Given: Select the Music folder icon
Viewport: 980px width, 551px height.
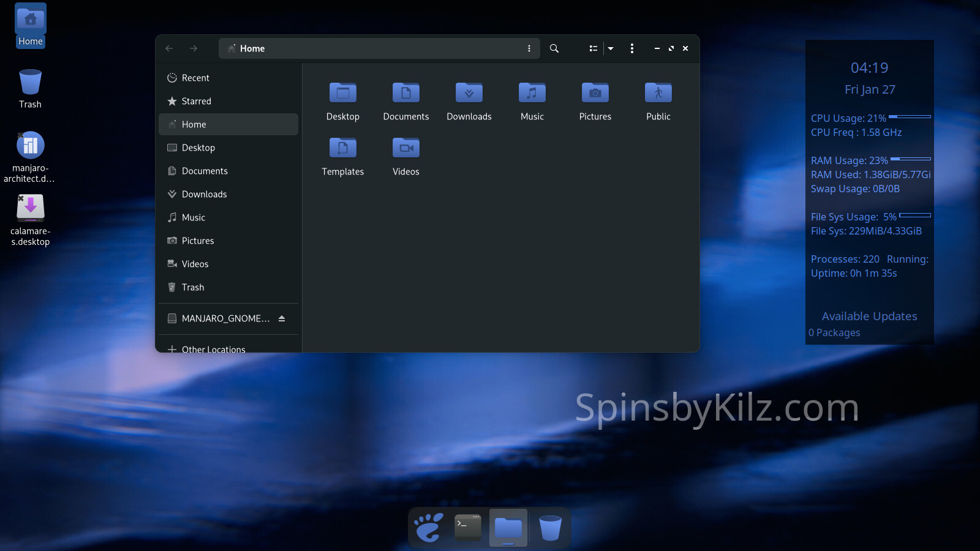Looking at the screenshot, I should pos(532,93).
